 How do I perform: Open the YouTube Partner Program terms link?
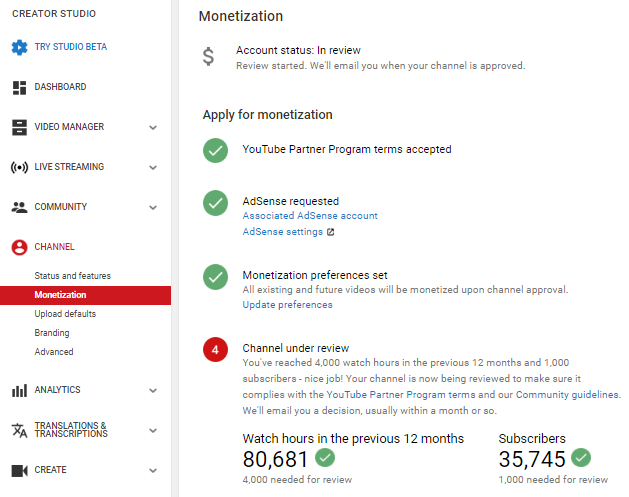point(401,395)
